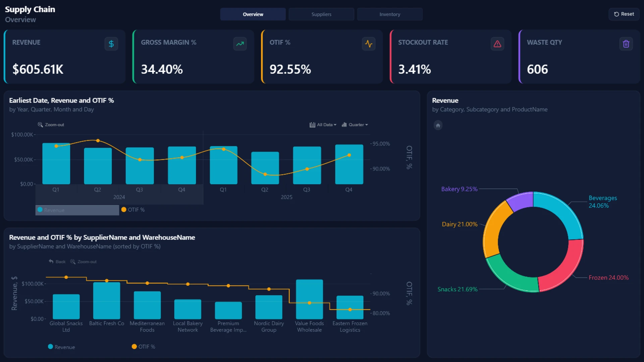The image size is (644, 362).
Task: Click the 2024 year label on the axis
Action: click(119, 197)
